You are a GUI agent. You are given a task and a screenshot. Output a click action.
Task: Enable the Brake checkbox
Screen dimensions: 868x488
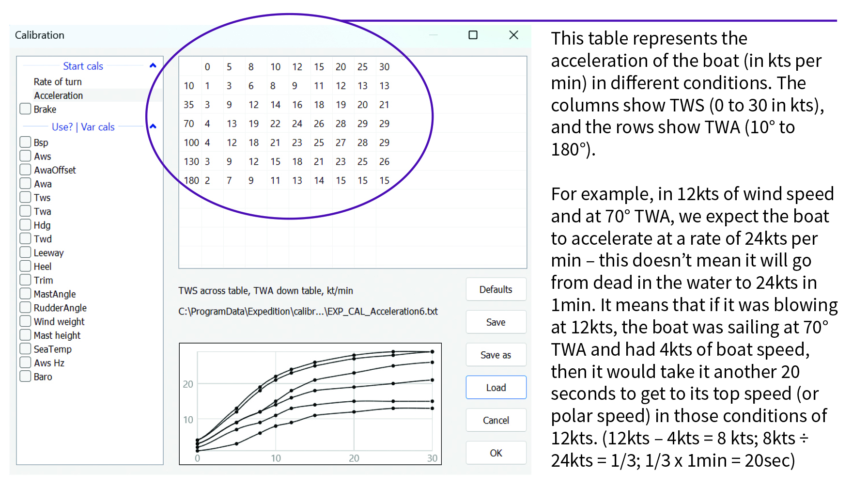pyautogui.click(x=26, y=109)
